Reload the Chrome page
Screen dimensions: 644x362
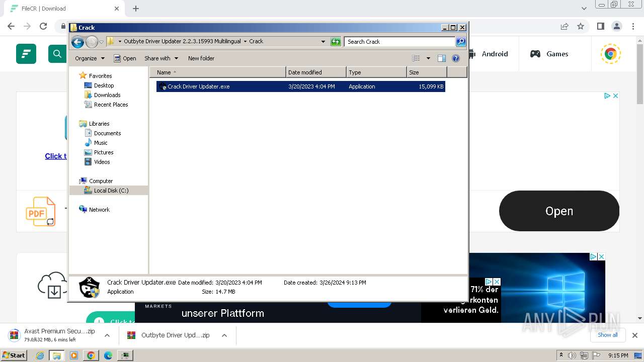pyautogui.click(x=43, y=26)
